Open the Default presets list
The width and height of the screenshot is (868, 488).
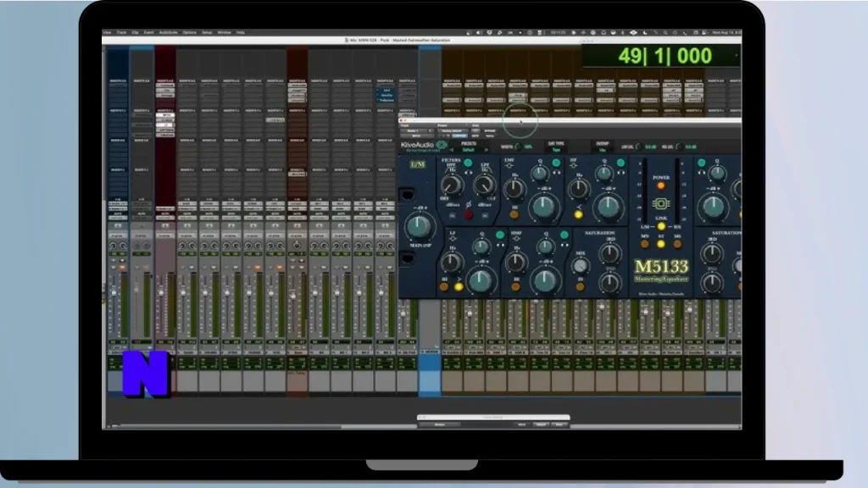tap(469, 150)
